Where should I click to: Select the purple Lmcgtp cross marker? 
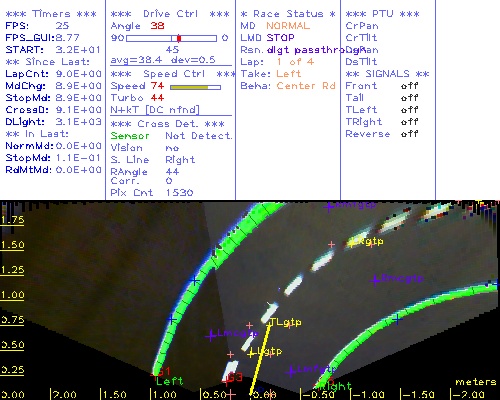pyautogui.click(x=211, y=336)
